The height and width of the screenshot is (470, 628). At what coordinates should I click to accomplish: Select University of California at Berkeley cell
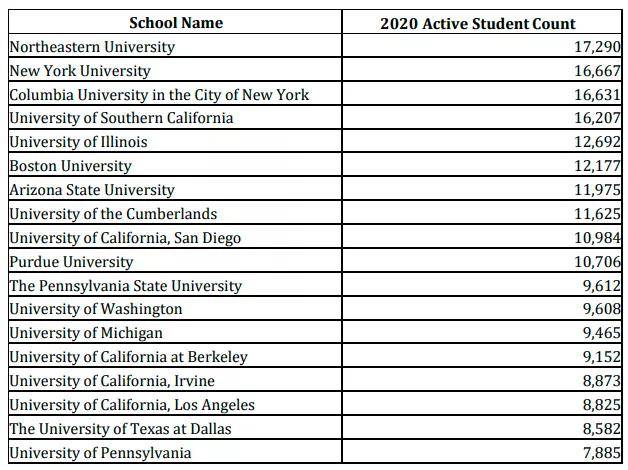[x=175, y=356]
